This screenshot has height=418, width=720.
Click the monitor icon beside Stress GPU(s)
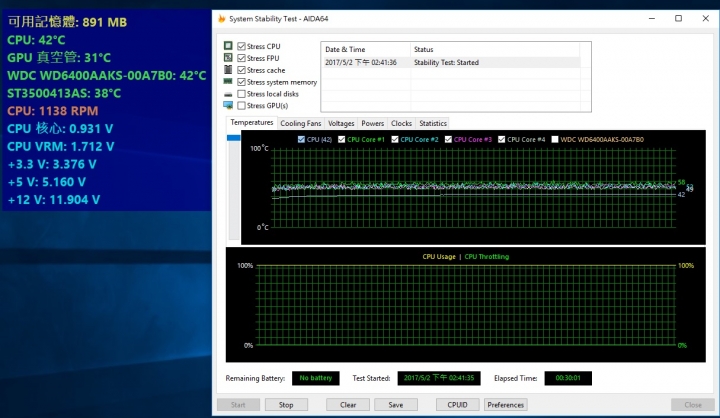pos(228,105)
